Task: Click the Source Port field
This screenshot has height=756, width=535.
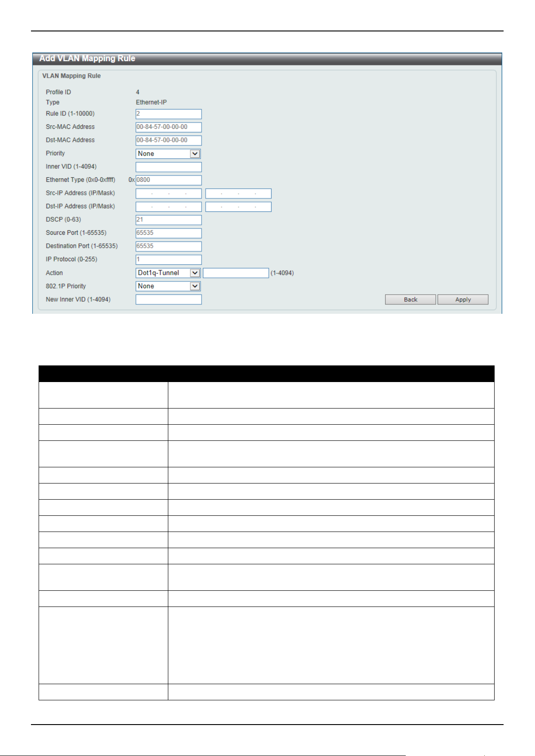Action: (169, 233)
